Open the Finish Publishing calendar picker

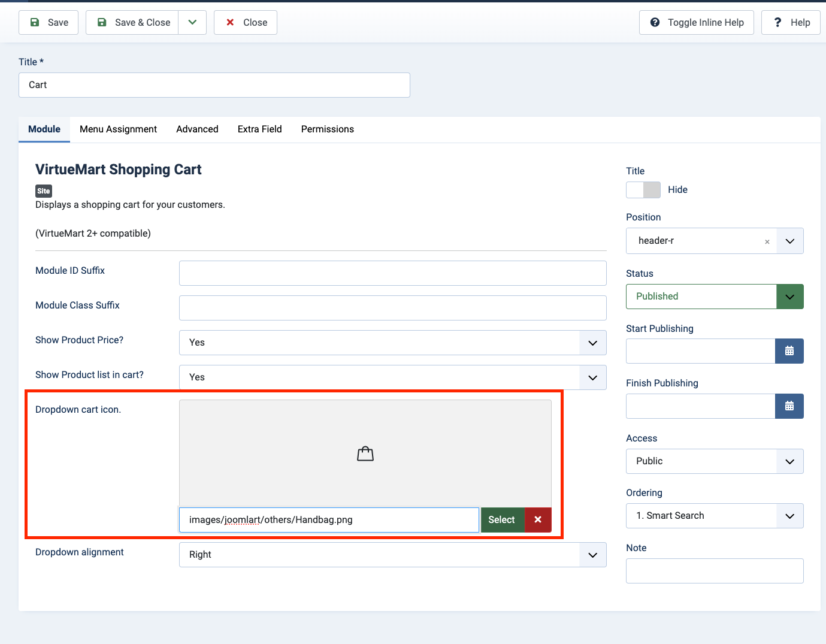pos(789,406)
